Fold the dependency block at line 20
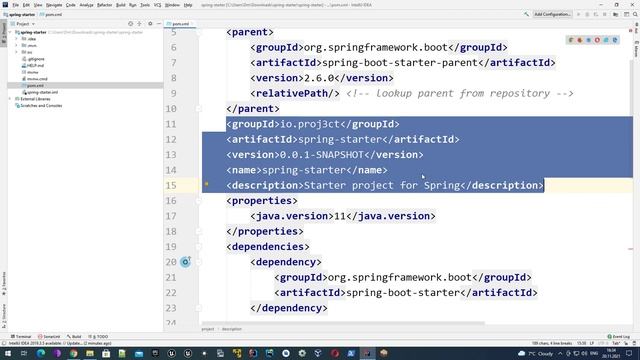640x360 pixels. click(198, 262)
